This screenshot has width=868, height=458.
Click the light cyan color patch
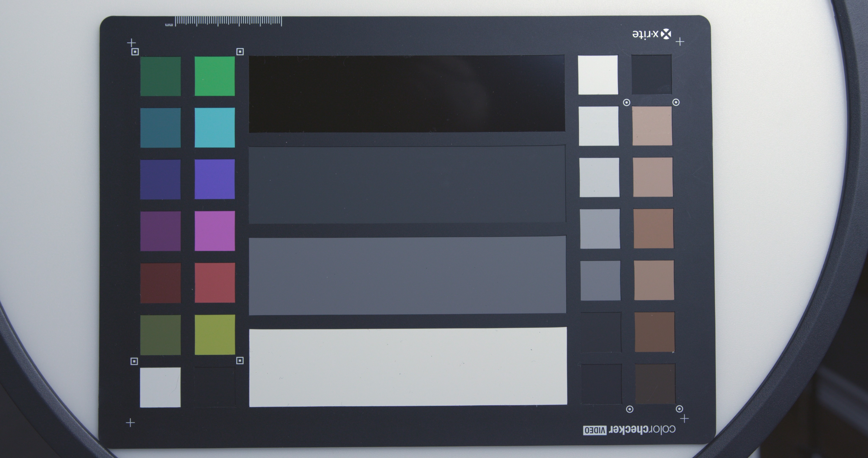pos(215,127)
